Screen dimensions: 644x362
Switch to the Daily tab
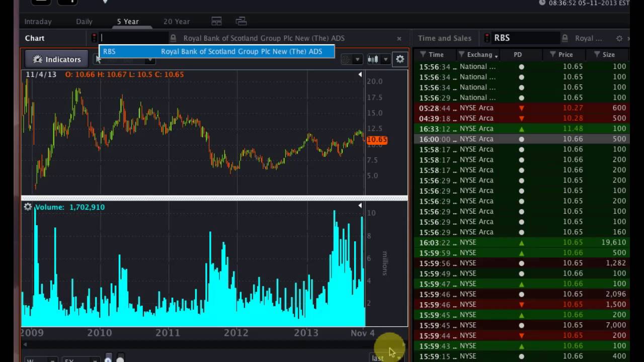[x=84, y=22]
